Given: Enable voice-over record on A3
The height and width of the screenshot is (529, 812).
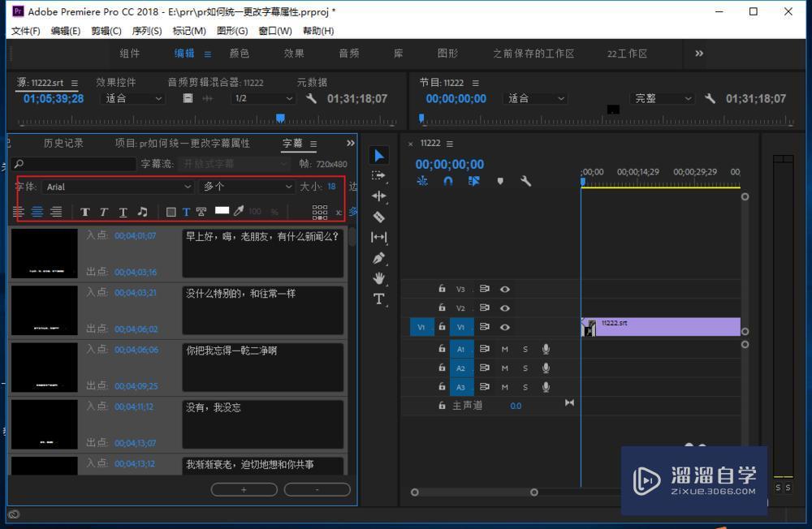Looking at the screenshot, I should 546,387.
